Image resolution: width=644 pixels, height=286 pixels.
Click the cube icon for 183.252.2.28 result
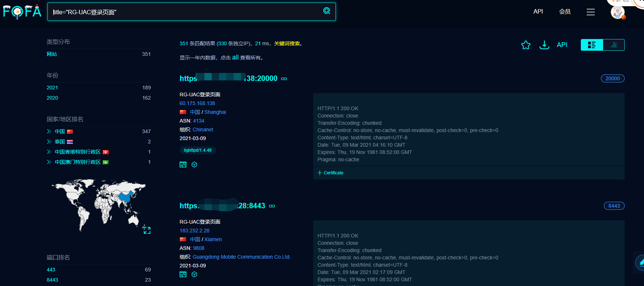[x=194, y=274]
